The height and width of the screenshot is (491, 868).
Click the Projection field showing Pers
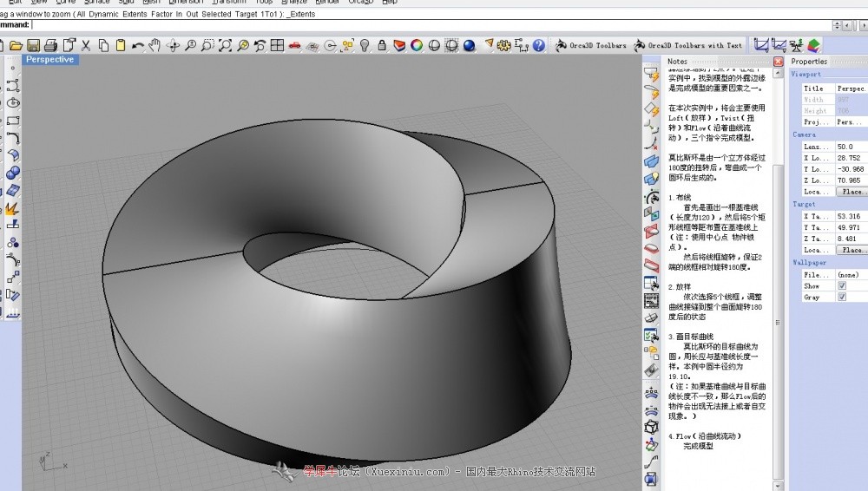pyautogui.click(x=852, y=121)
